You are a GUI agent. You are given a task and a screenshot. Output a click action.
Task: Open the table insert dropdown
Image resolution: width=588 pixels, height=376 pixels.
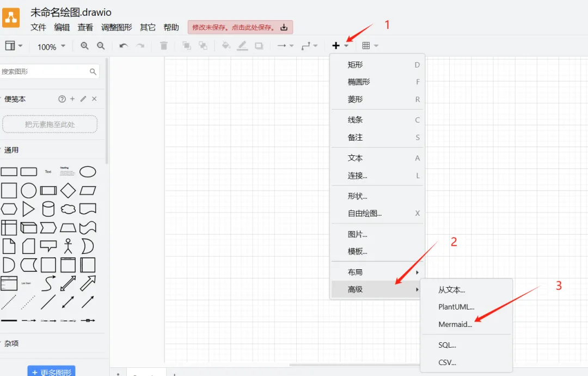370,46
